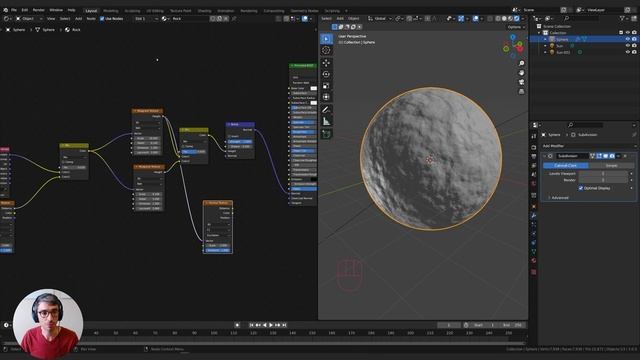Open the File menu
The width and height of the screenshot is (640, 360).
[14, 10]
